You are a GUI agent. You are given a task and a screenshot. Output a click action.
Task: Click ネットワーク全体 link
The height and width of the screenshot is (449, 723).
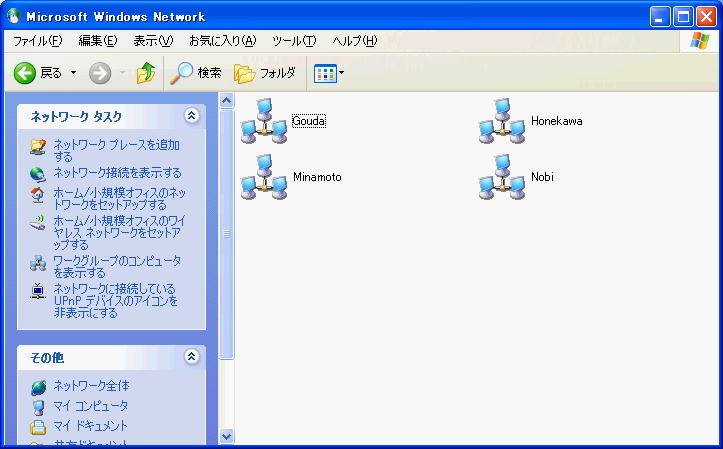91,386
